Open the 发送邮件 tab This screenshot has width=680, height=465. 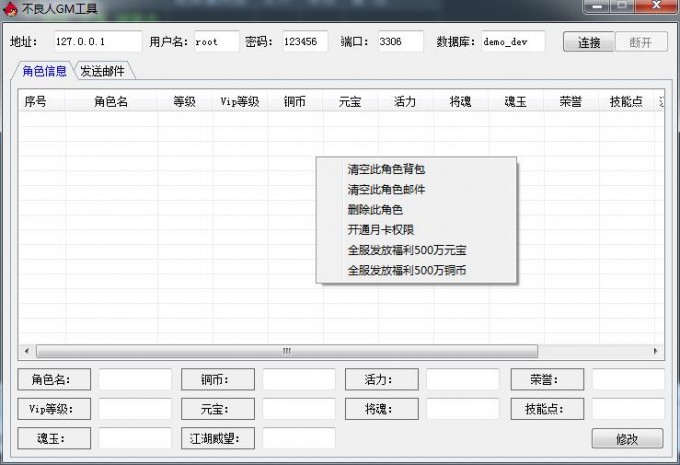pos(102,71)
